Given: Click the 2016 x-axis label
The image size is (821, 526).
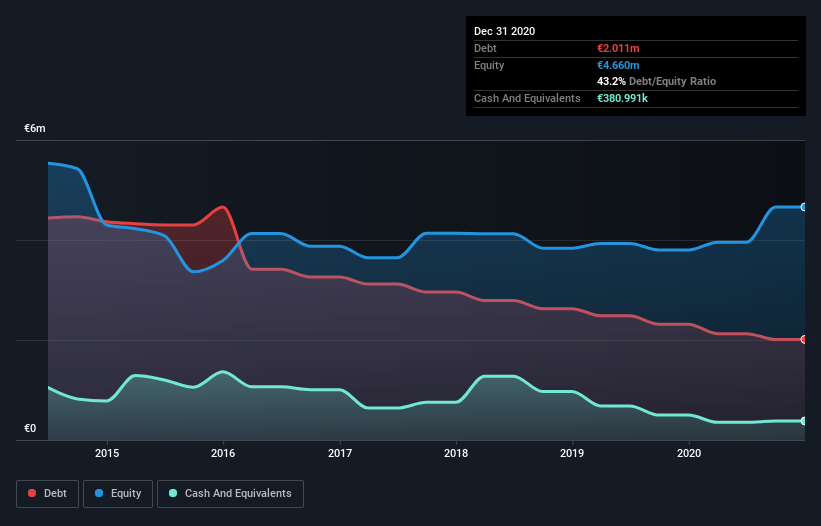Looking at the screenshot, I should tap(223, 453).
